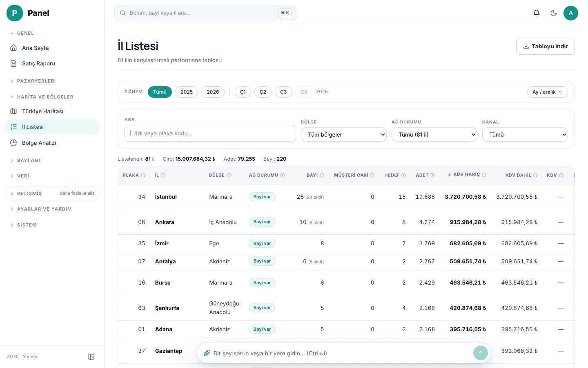This screenshot has height=368, width=588.
Task: Select the Ç1 quarter pill
Action: point(243,92)
